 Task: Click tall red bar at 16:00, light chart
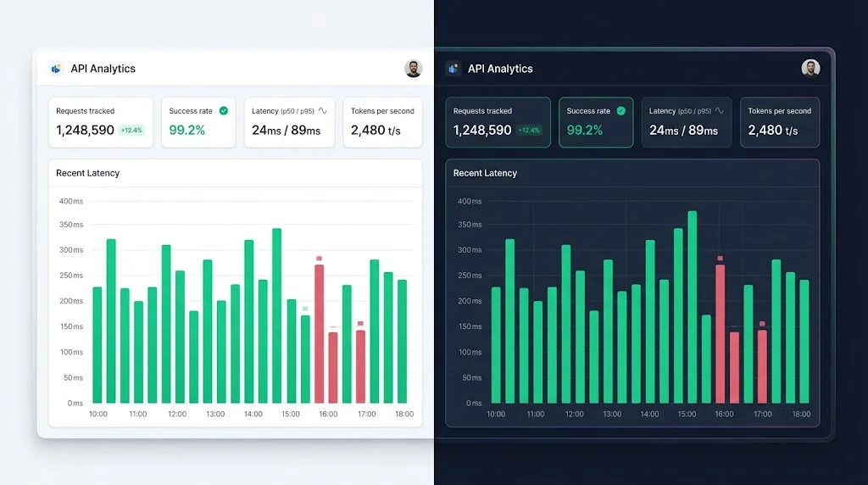pyautogui.click(x=319, y=334)
